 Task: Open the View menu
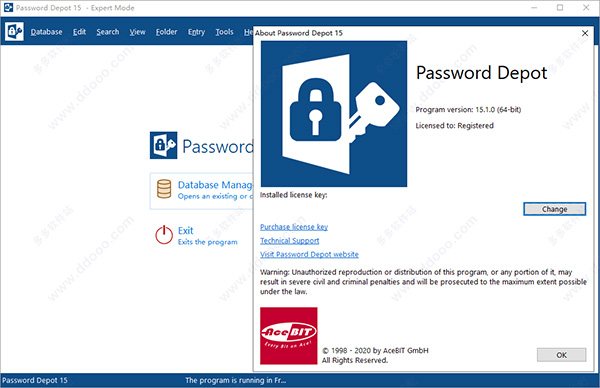pyautogui.click(x=137, y=32)
